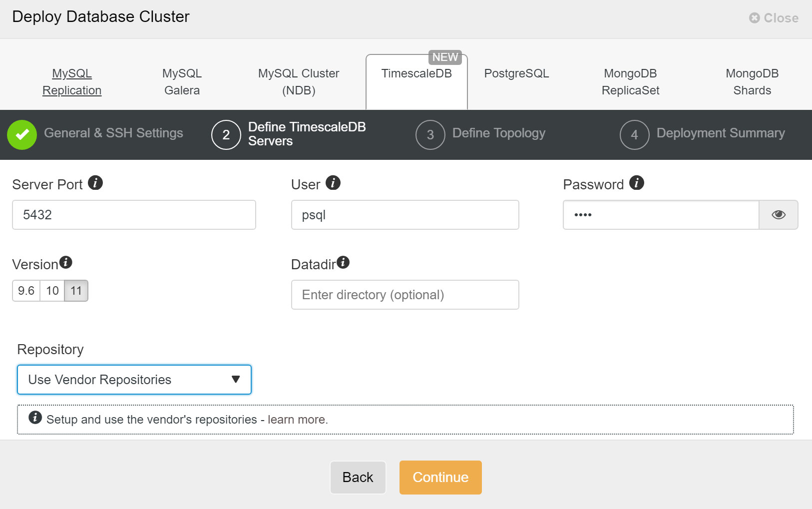Click the Deployment Summary step label
812x509 pixels.
pos(721,133)
